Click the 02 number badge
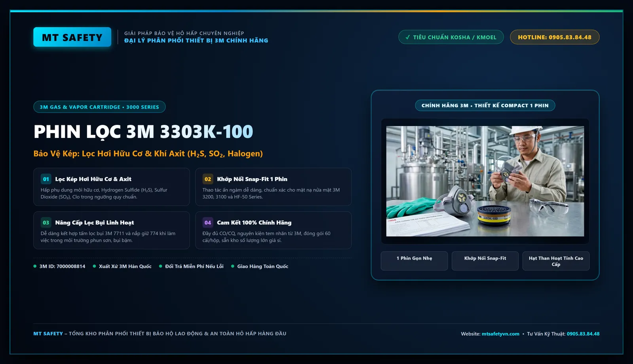The height and width of the screenshot is (364, 633). 208,179
